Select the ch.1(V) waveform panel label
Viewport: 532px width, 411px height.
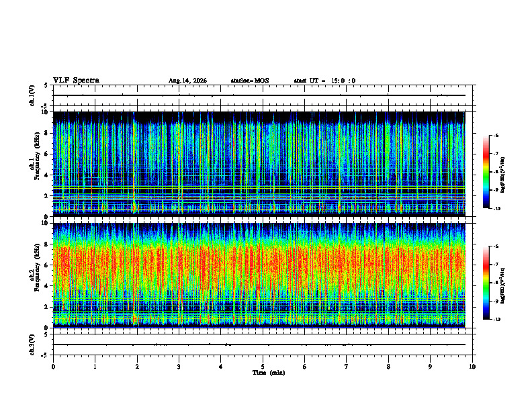pos(32,95)
